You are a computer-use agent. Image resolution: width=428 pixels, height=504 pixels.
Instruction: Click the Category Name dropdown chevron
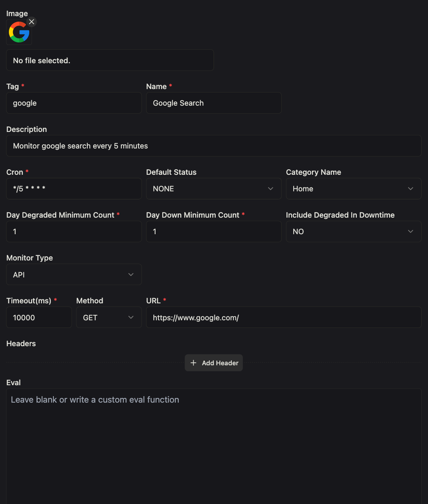[x=410, y=188]
